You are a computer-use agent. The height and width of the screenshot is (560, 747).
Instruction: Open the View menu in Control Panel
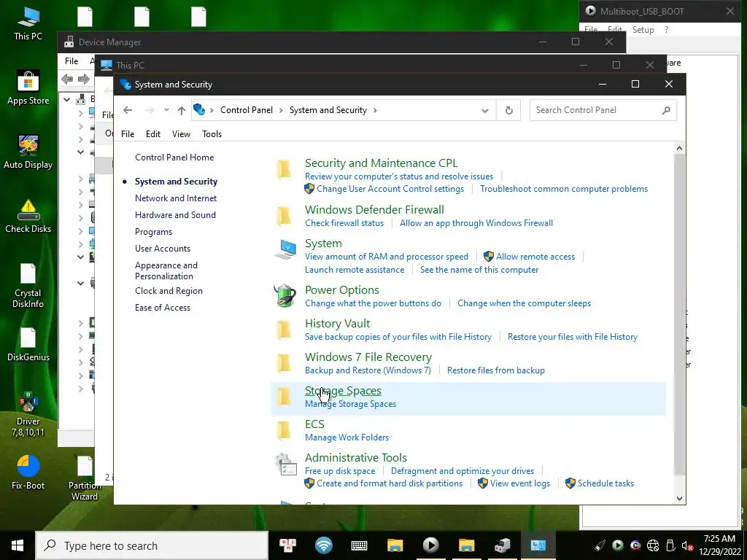(x=181, y=134)
